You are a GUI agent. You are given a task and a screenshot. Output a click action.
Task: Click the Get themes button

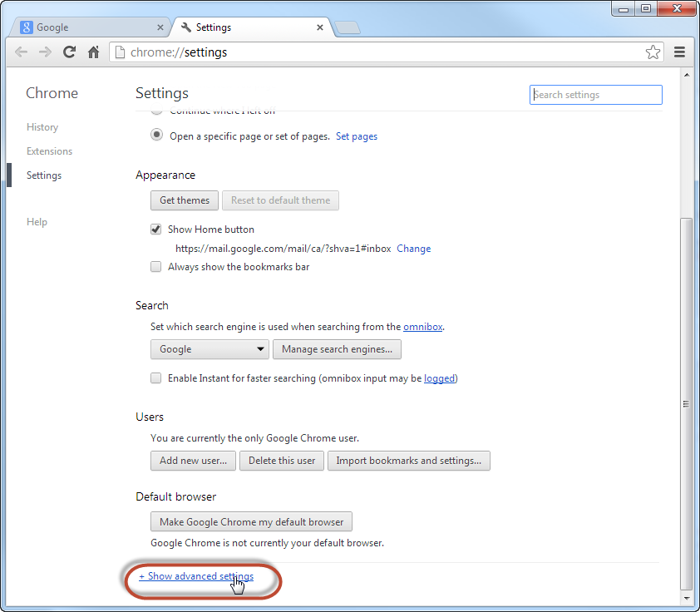point(185,200)
